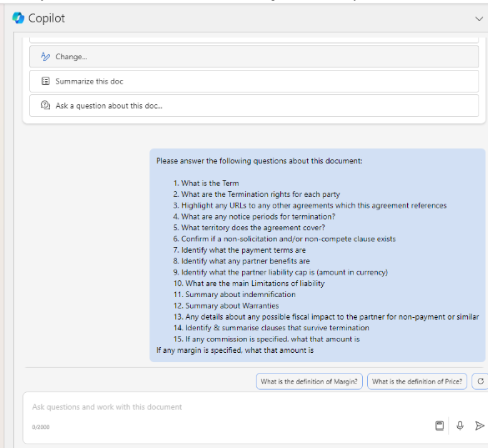Collapse the Copilot pane chevron
The height and width of the screenshot is (448, 488).
point(479,18)
